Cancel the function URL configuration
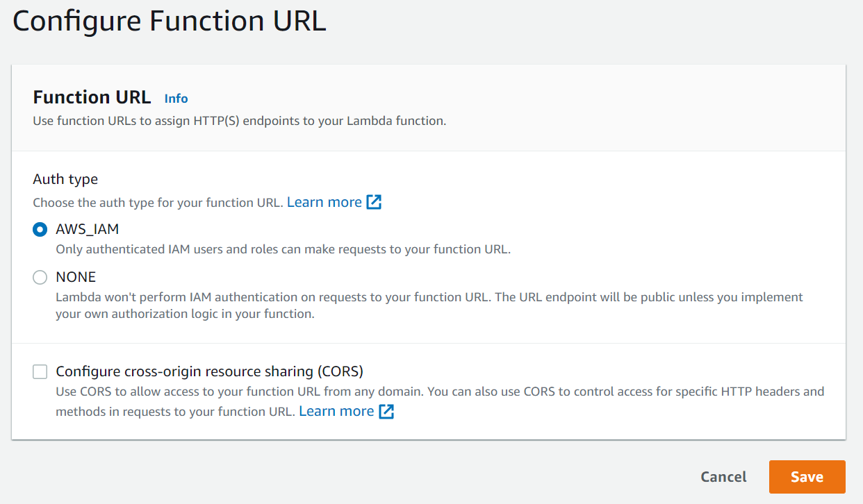Image resolution: width=863 pixels, height=504 pixels. 723,477
